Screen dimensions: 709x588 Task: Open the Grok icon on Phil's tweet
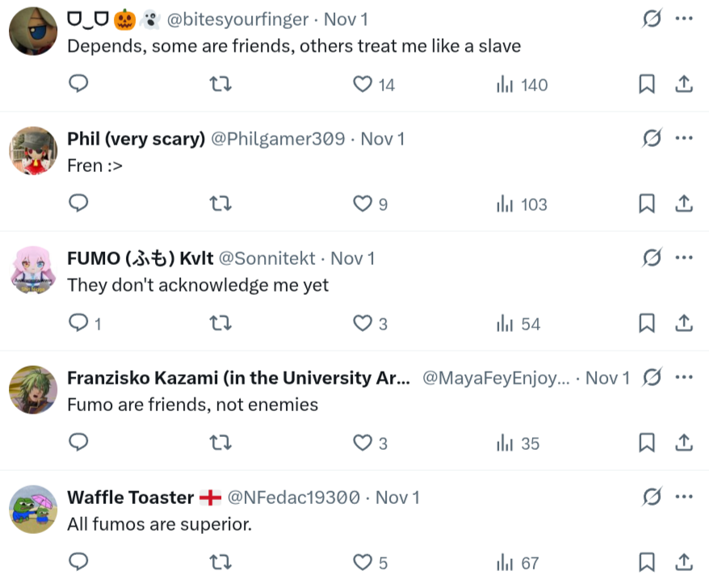point(652,138)
